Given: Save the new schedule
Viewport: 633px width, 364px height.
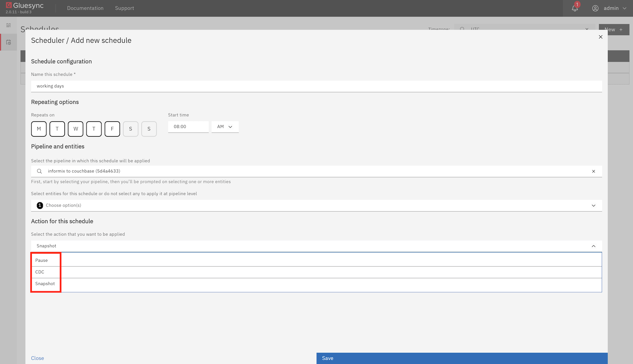Looking at the screenshot, I should pos(462,358).
